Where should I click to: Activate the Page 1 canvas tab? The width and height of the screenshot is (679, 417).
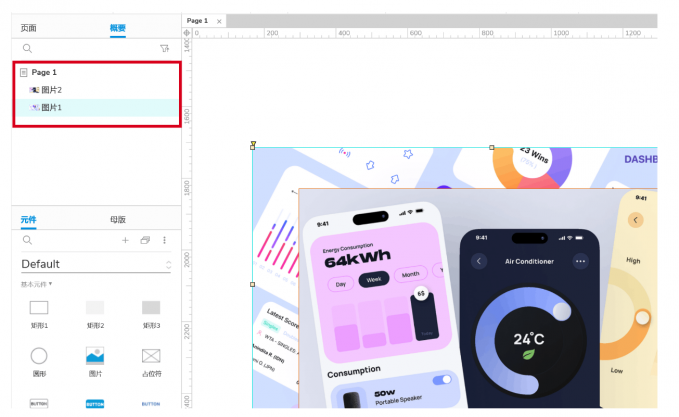pos(197,21)
